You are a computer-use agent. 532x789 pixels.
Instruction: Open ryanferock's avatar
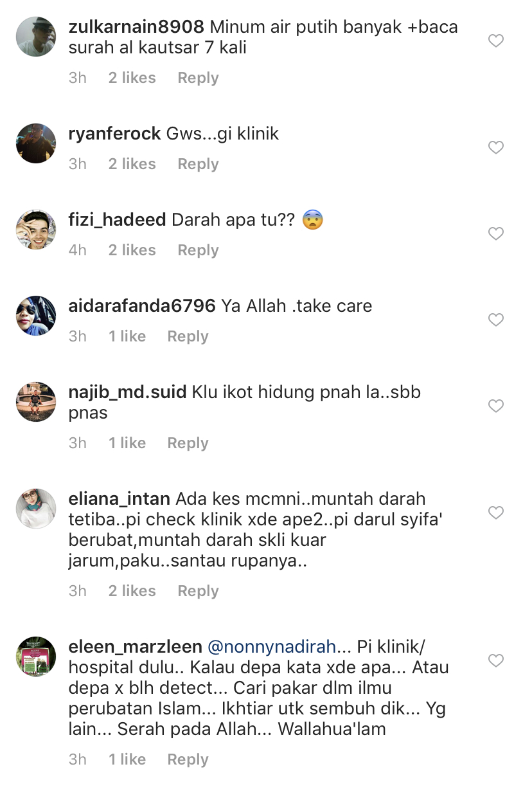click(x=36, y=143)
